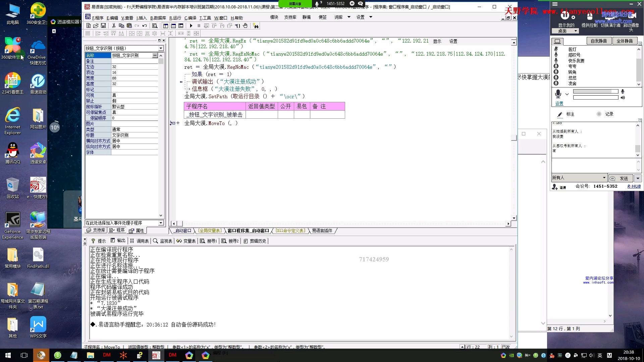The image size is (644, 362).
Task: Run the program with the play icon
Action: (x=191, y=26)
